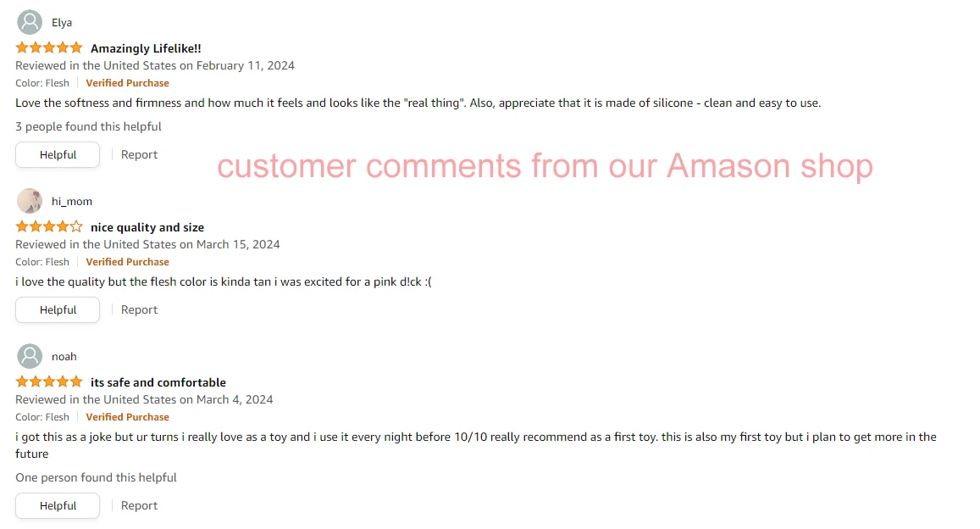Click the username noah
The height and width of the screenshot is (529, 980).
(x=64, y=357)
